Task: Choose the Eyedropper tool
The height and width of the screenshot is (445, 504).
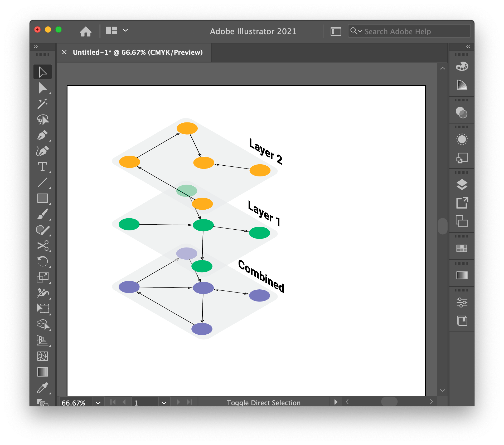Action: (x=42, y=388)
